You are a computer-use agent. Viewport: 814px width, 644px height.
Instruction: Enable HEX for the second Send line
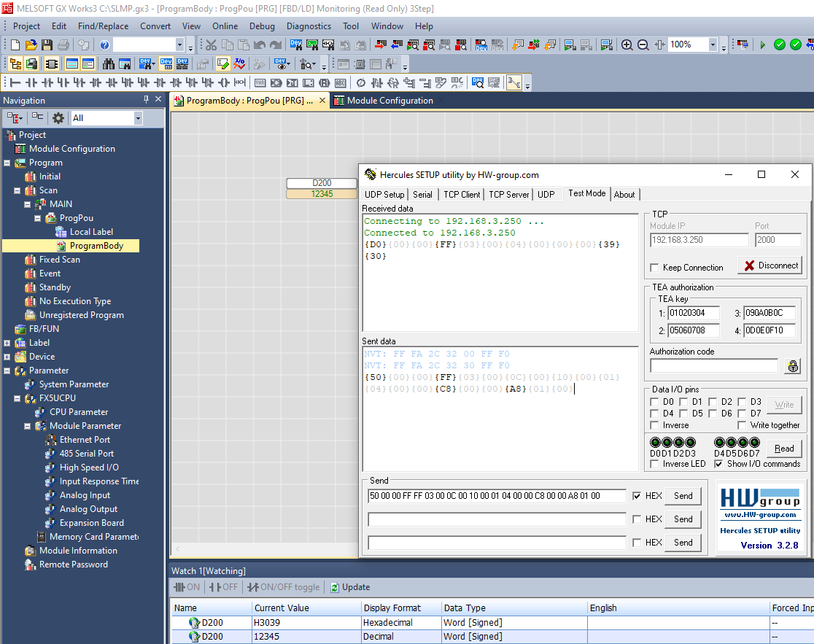[637, 519]
